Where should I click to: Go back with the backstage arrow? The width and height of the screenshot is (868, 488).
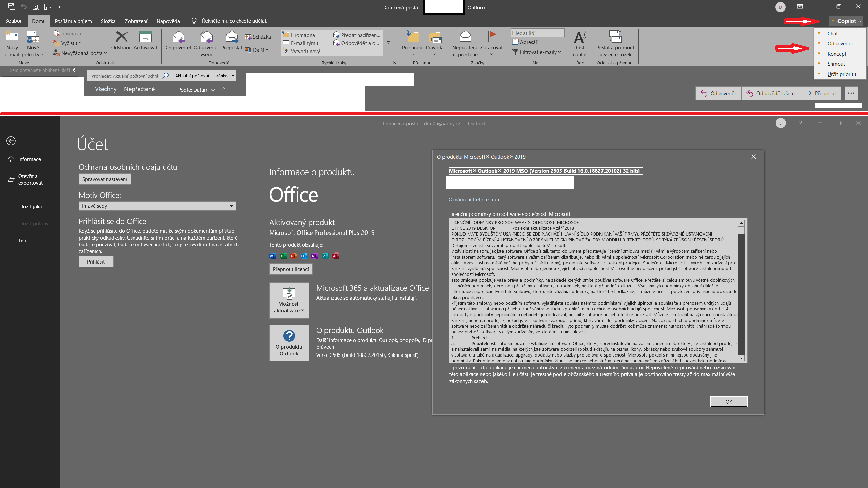[x=11, y=141]
